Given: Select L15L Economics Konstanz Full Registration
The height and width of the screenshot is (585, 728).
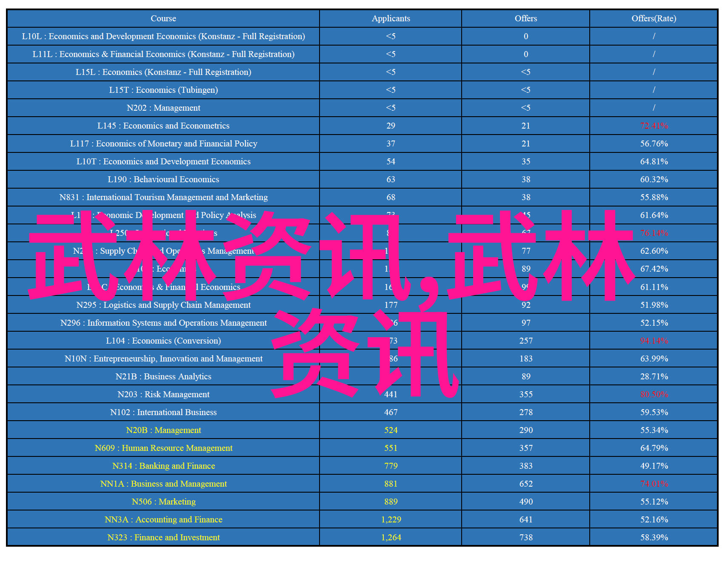Looking at the screenshot, I should coord(163,72).
